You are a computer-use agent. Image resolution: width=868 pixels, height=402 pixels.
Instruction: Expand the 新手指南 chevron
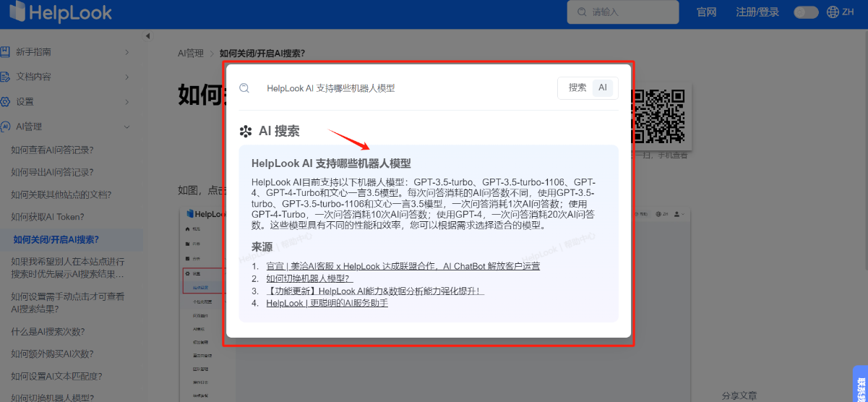click(126, 52)
